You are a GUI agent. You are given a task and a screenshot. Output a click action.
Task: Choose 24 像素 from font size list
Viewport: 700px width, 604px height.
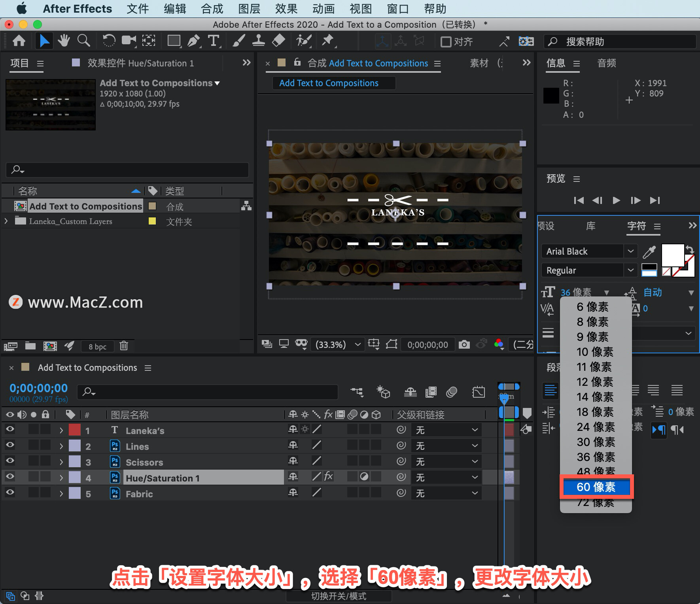pos(596,427)
